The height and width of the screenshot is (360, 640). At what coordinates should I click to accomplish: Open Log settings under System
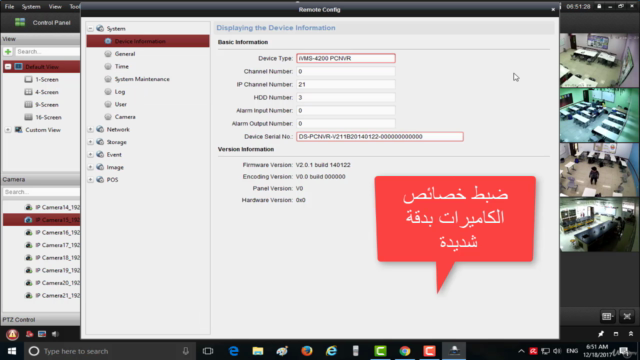(120, 92)
